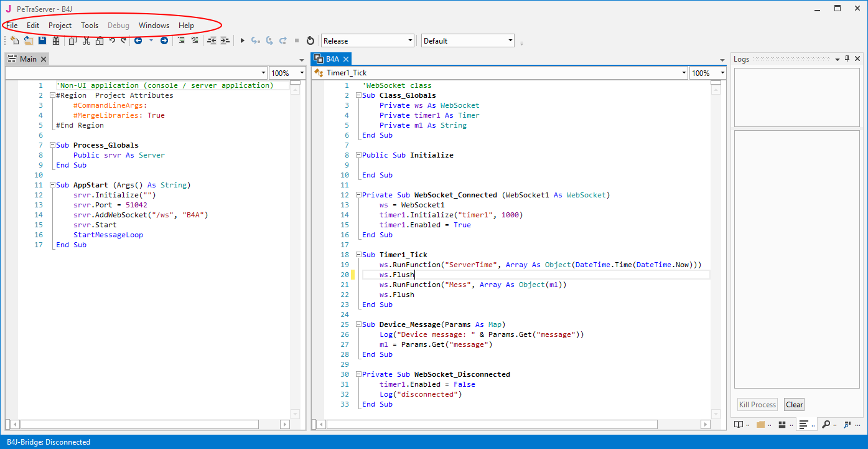The image size is (868, 449).
Task: Click the Run play button in toolbar
Action: (x=242, y=40)
